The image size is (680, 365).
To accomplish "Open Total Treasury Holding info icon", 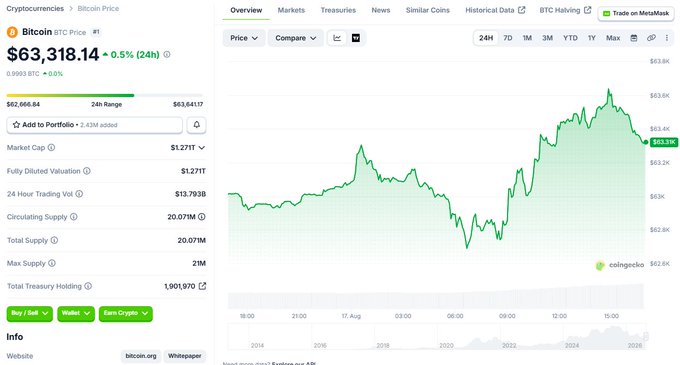I will [x=88, y=286].
